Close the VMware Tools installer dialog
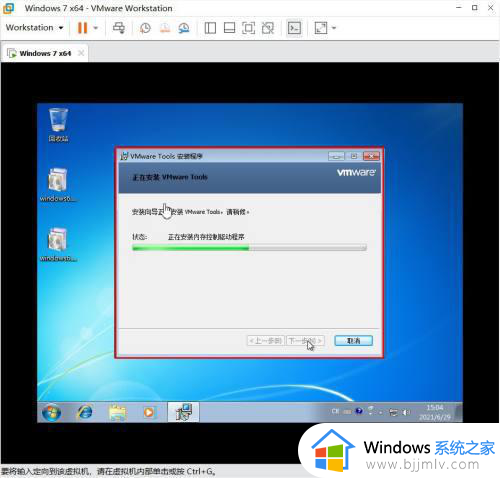The width and height of the screenshot is (500, 478). [371, 156]
